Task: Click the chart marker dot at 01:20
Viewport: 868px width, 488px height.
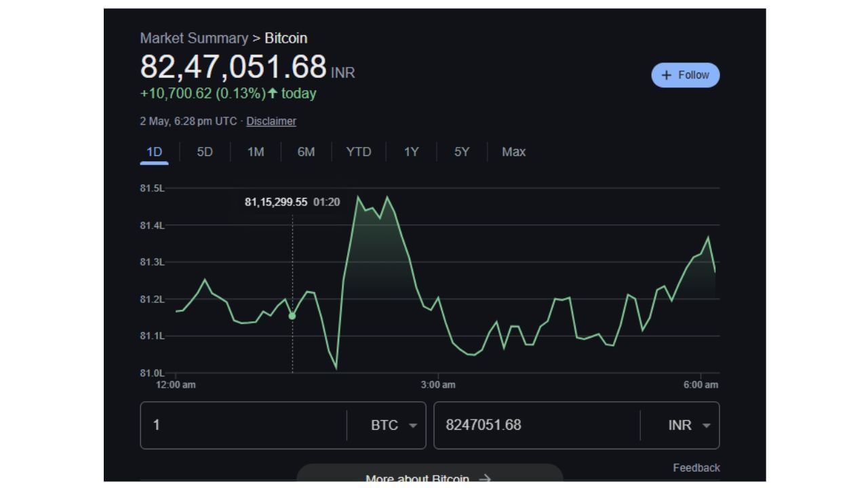Action: [x=292, y=316]
